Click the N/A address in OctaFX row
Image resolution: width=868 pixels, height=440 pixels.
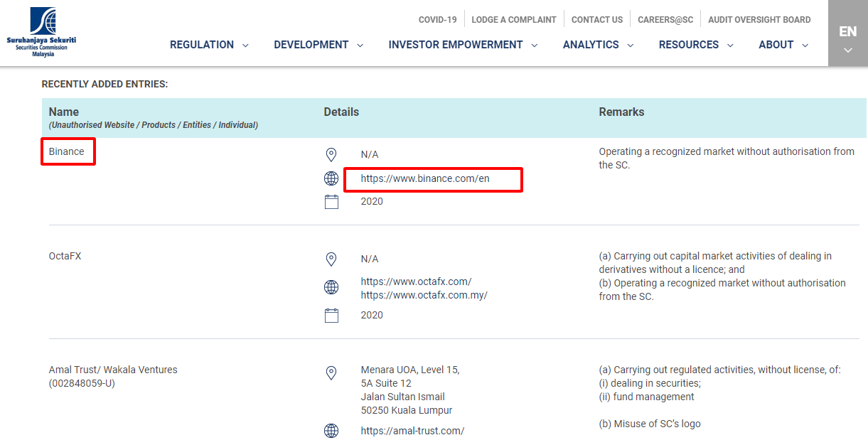[370, 259]
